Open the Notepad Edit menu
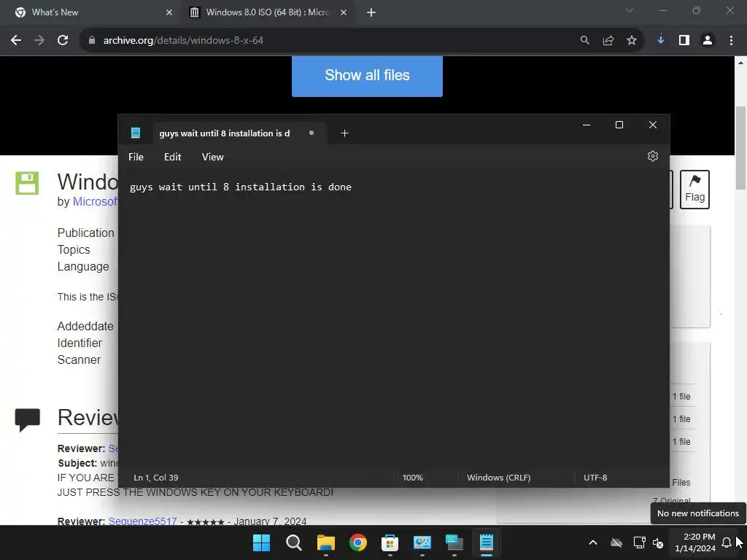This screenshot has width=747, height=560. pyautogui.click(x=172, y=157)
